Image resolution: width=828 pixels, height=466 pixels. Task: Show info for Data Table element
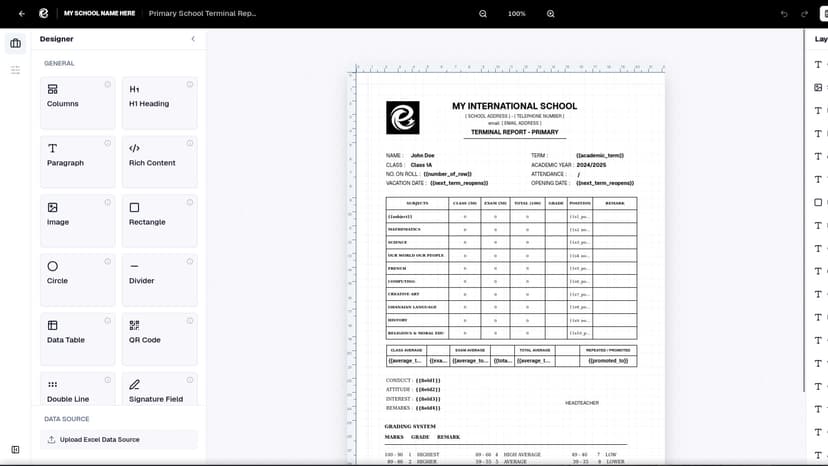coord(108,321)
